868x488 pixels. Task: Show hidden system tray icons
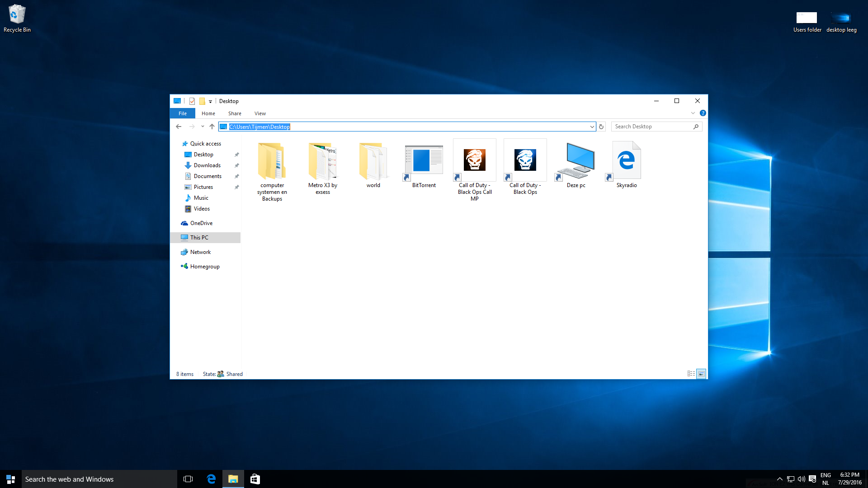[x=779, y=479]
